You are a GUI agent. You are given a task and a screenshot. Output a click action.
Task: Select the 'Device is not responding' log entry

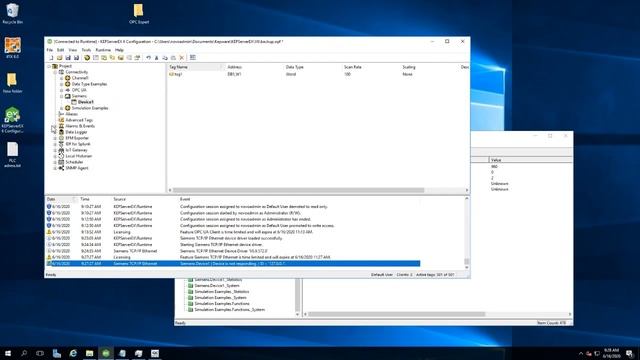point(233,264)
